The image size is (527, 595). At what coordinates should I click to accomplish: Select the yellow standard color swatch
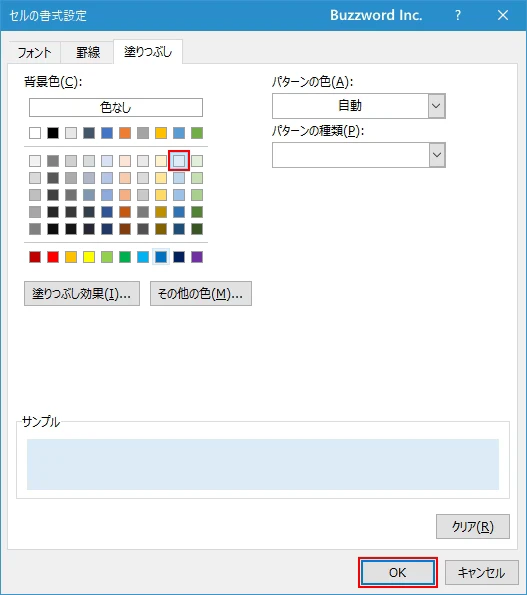(x=89, y=257)
